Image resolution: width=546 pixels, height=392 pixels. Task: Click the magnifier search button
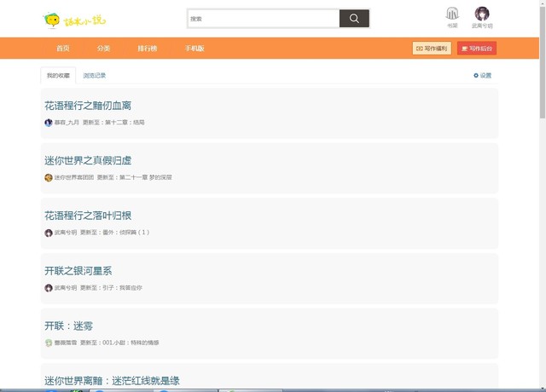point(354,19)
